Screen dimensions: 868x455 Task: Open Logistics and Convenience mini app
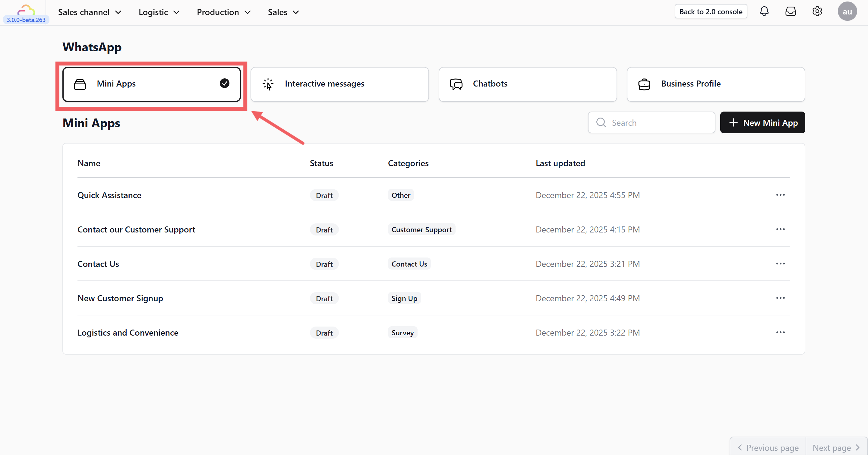click(x=128, y=333)
